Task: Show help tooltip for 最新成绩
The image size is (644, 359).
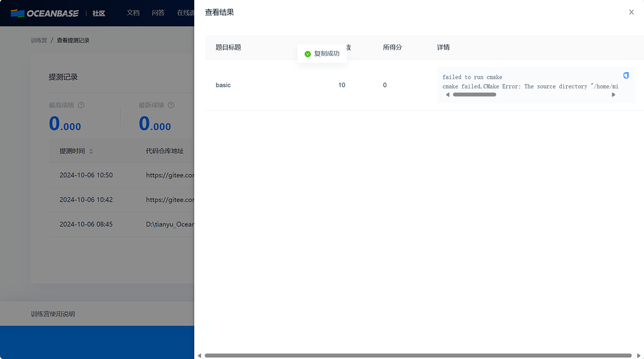Action: pos(171,105)
